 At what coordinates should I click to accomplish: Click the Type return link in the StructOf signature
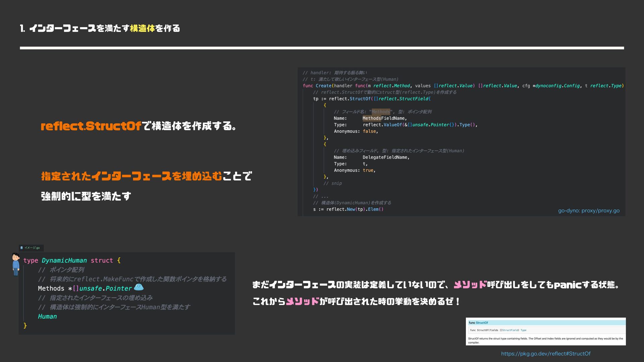pos(523,330)
